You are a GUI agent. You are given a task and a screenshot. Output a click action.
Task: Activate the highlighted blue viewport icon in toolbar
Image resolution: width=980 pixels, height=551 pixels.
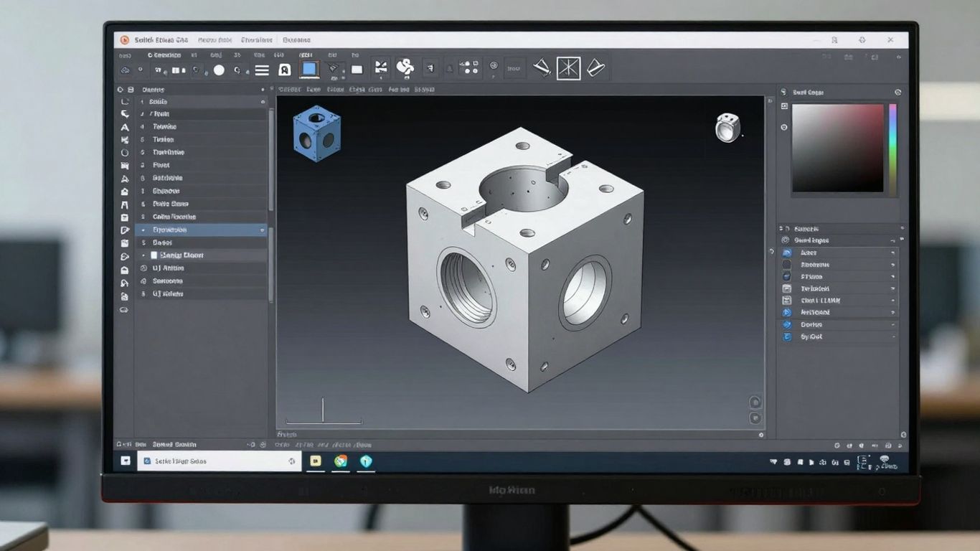point(309,68)
